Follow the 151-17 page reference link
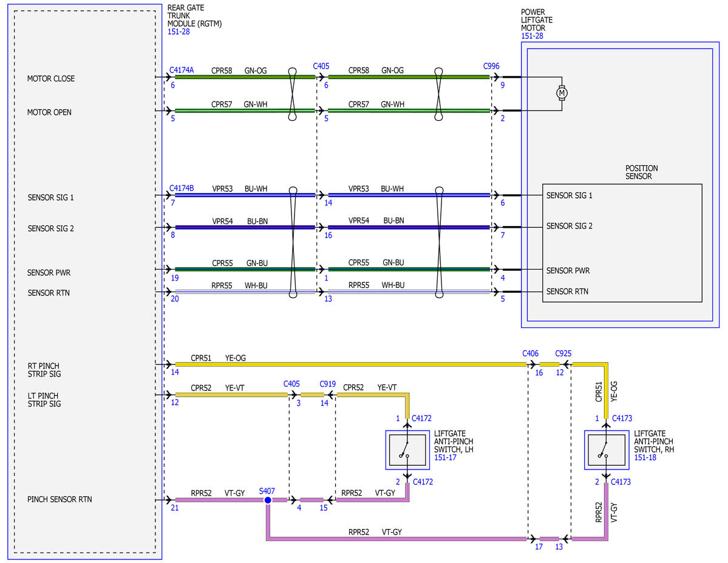Image resolution: width=728 pixels, height=563 pixels. (x=445, y=457)
